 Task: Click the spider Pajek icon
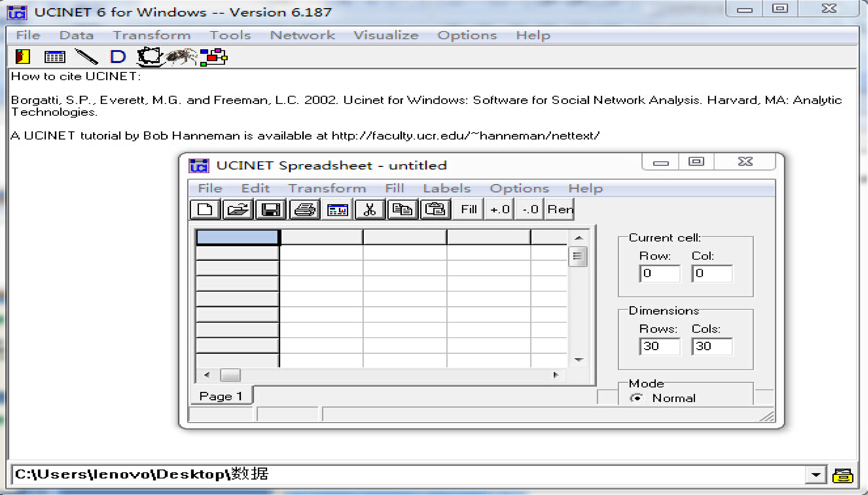(182, 56)
